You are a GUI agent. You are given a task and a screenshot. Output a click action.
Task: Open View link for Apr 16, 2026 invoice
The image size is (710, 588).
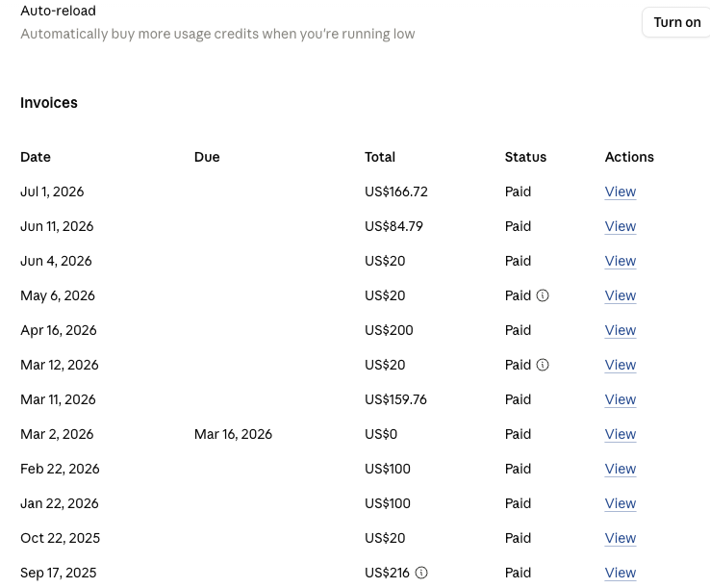coord(621,330)
